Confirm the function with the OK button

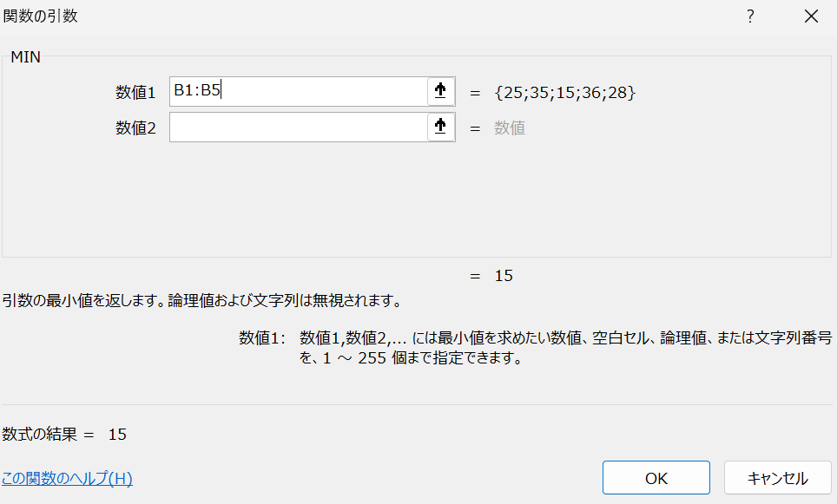[656, 478]
